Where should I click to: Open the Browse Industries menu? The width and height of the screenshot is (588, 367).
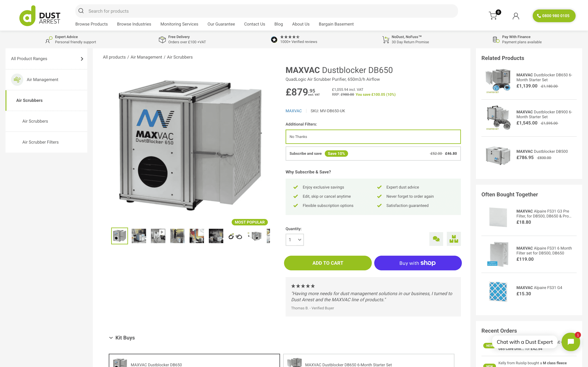tap(134, 24)
